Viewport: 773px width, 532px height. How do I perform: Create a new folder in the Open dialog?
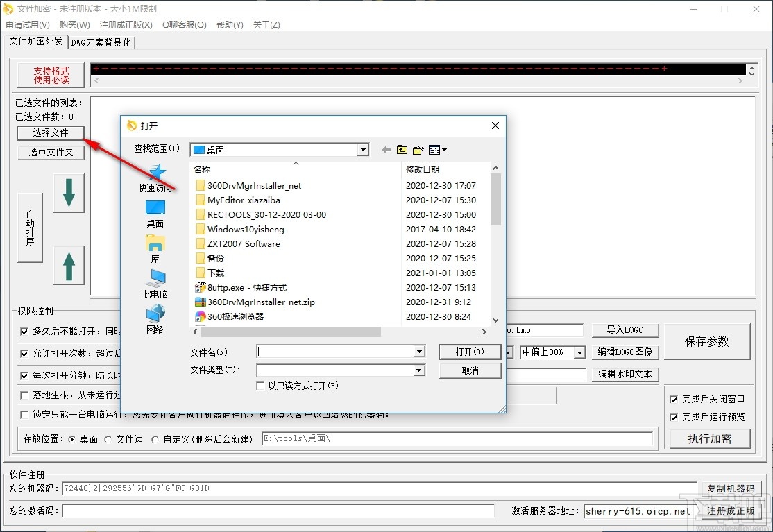pos(418,148)
